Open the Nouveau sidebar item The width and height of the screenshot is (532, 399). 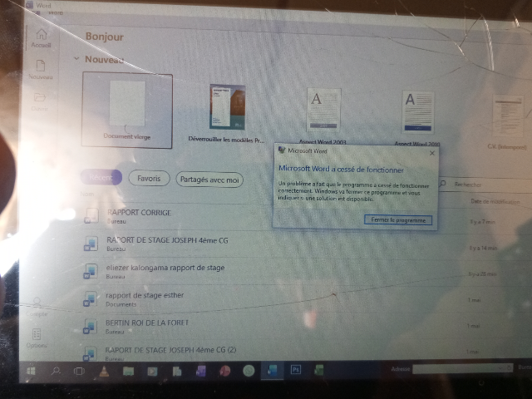(41, 70)
